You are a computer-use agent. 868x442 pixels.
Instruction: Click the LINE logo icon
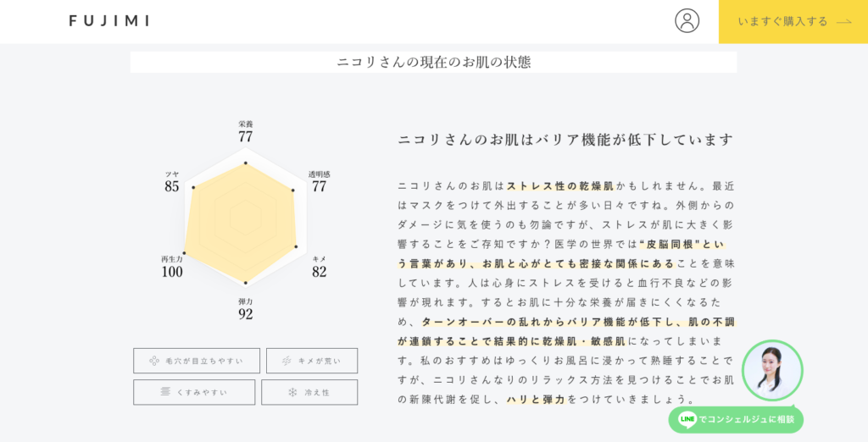pyautogui.click(x=687, y=419)
